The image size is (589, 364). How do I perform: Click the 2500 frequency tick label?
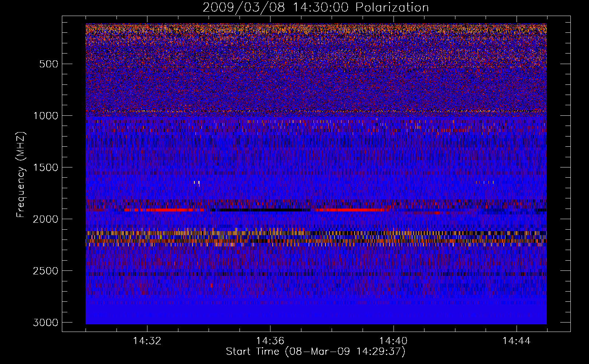pos(46,271)
